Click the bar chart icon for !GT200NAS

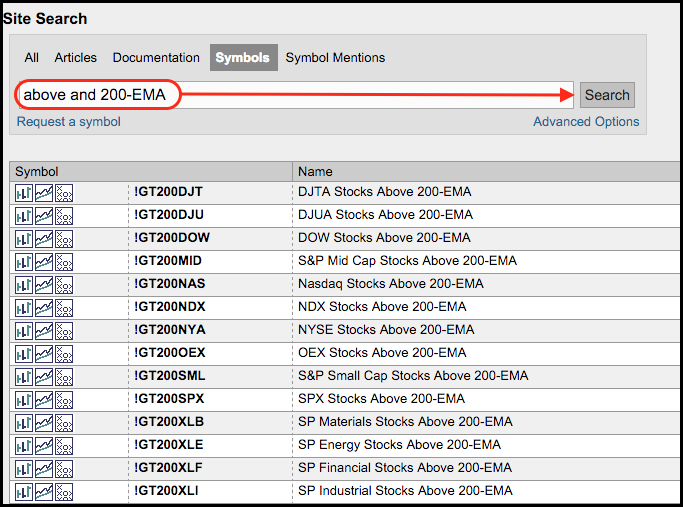click(24, 284)
